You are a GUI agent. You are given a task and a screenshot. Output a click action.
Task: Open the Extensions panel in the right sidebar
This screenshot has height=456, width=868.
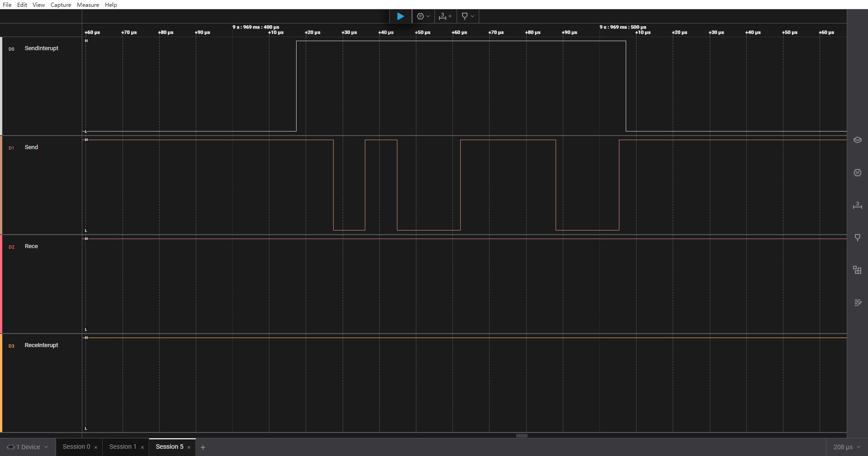pos(857,270)
